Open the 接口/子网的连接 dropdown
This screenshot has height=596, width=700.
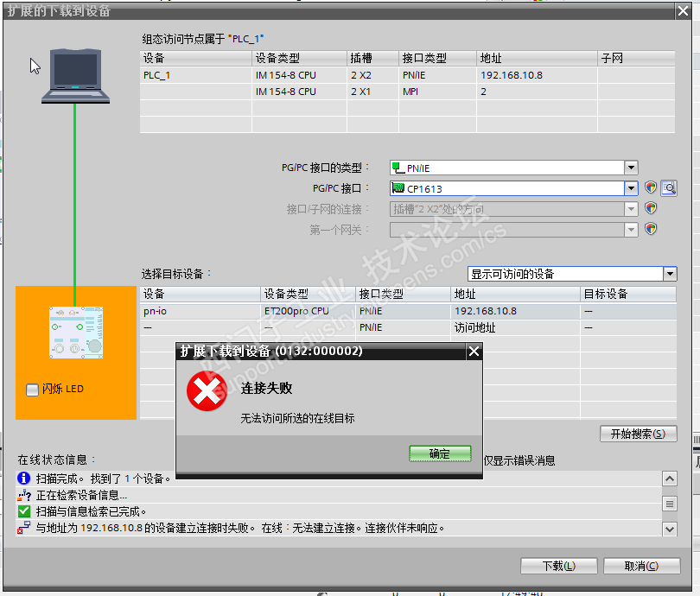point(630,209)
